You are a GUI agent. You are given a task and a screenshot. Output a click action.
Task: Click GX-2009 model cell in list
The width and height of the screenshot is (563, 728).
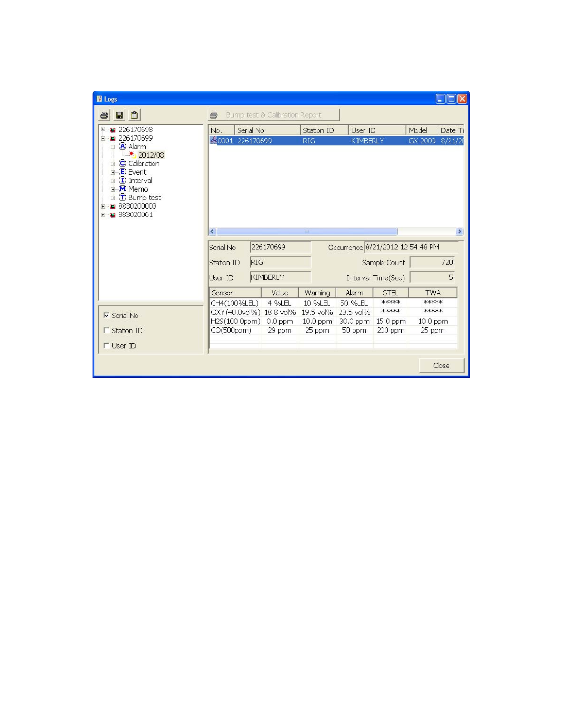422,141
